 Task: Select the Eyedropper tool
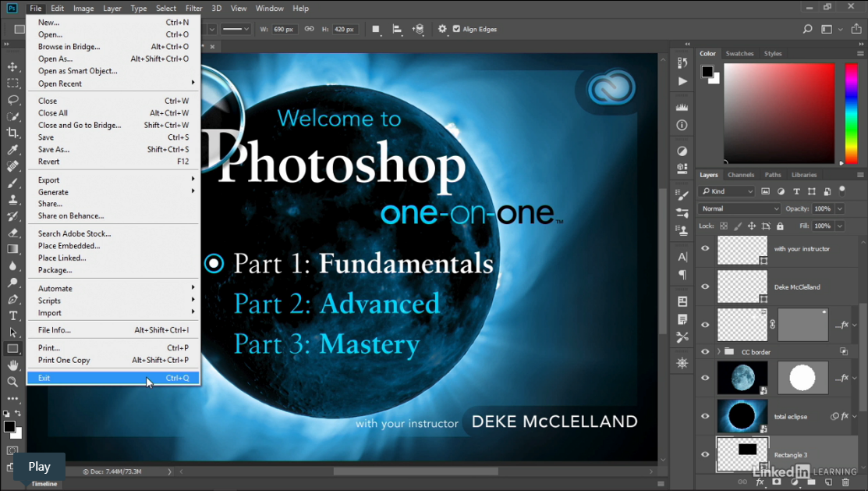[x=12, y=150]
